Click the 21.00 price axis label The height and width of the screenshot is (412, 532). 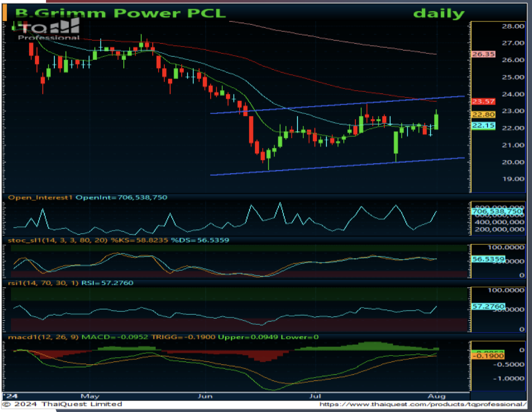click(x=513, y=145)
